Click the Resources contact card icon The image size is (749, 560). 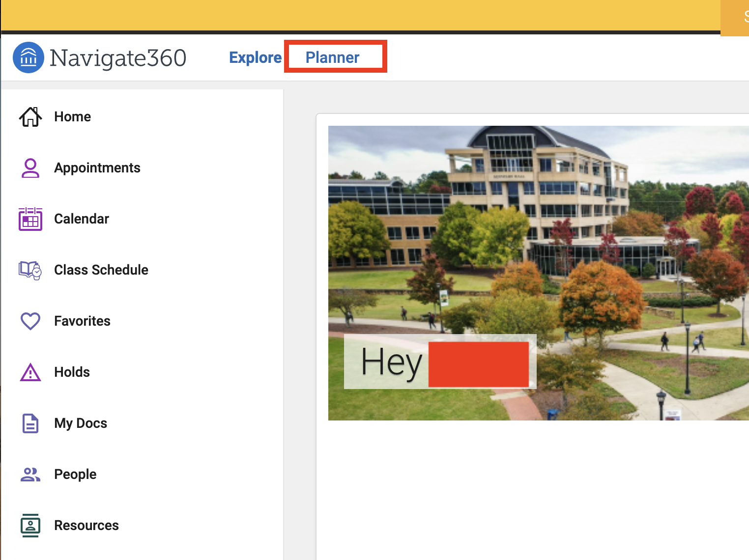[x=30, y=526]
